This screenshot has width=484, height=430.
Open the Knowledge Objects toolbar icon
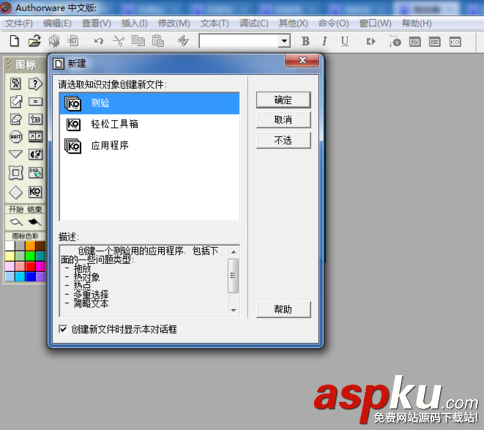455,42
